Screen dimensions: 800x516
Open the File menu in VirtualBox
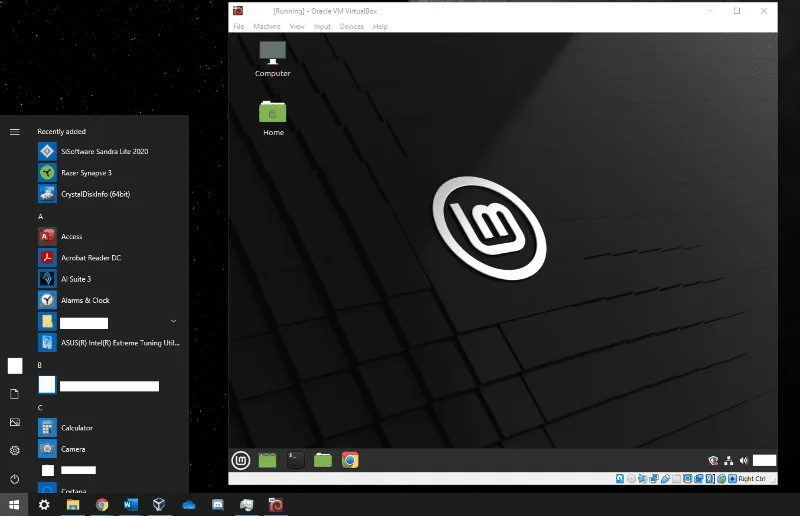point(238,27)
